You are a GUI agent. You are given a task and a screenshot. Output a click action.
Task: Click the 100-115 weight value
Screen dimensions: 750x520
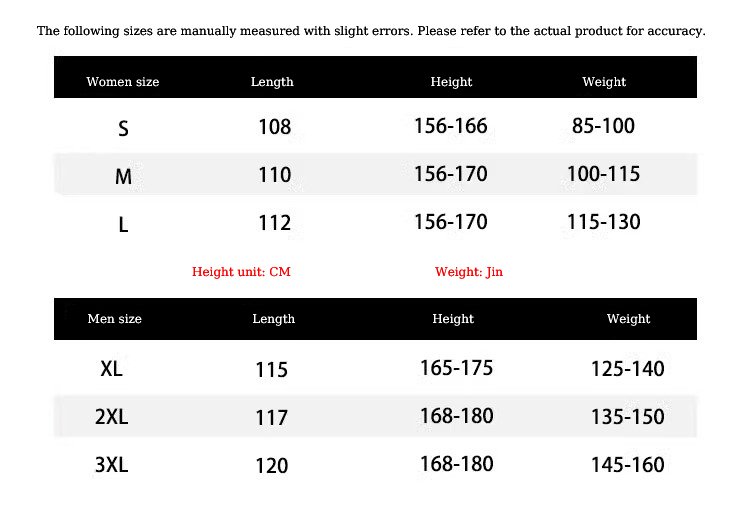pos(604,174)
